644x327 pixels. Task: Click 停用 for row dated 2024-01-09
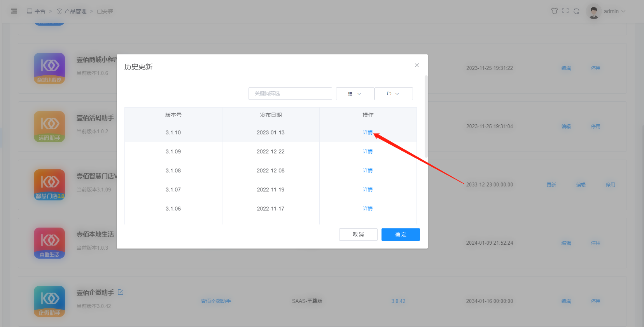(x=596, y=243)
